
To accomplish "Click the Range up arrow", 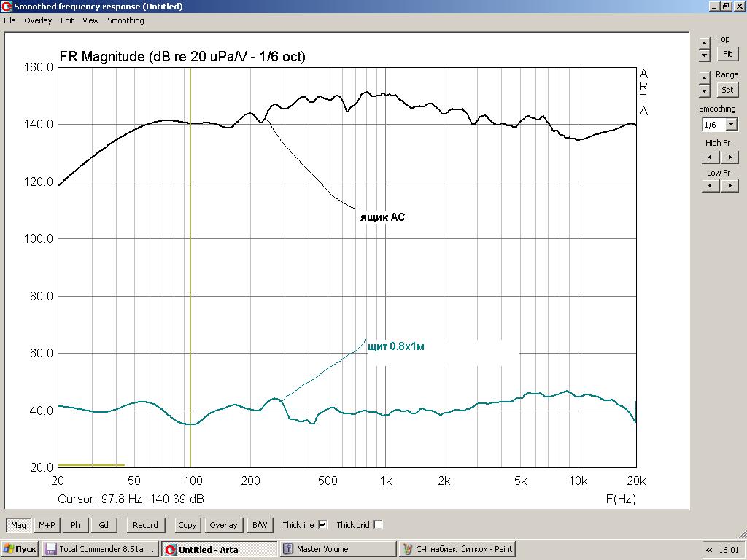I will coord(705,77).
